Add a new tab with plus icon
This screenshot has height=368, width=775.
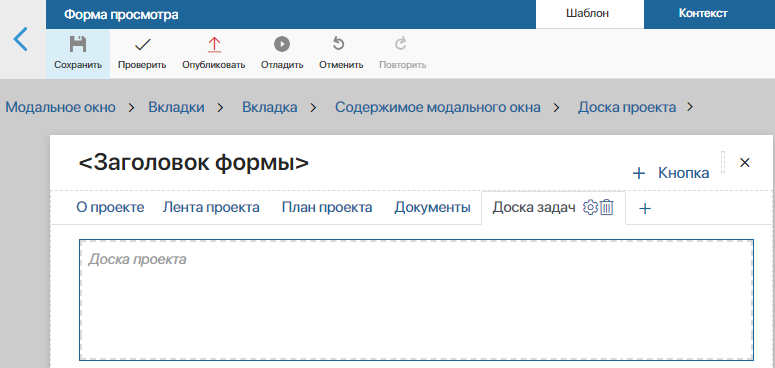645,208
